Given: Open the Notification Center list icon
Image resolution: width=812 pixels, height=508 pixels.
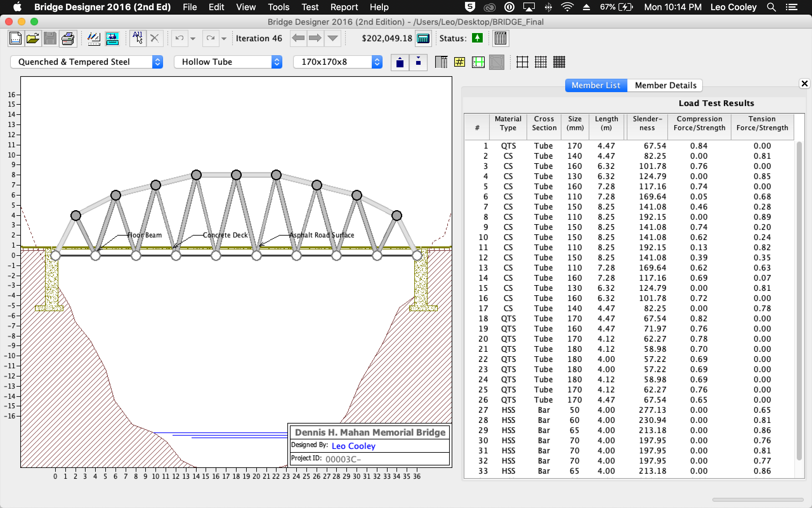Looking at the screenshot, I should pos(792,7).
